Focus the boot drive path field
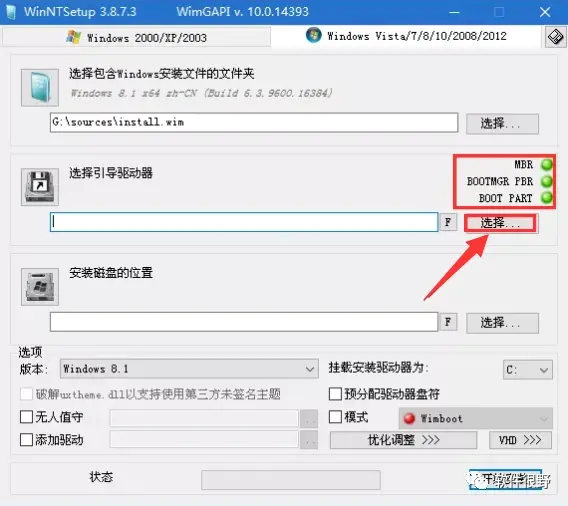The image size is (568, 506). [244, 222]
